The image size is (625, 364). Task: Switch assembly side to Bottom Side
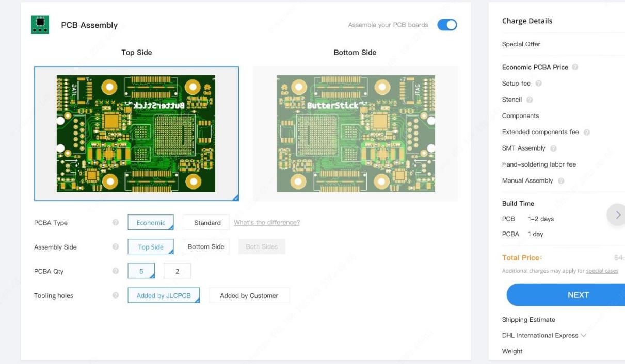point(205,246)
